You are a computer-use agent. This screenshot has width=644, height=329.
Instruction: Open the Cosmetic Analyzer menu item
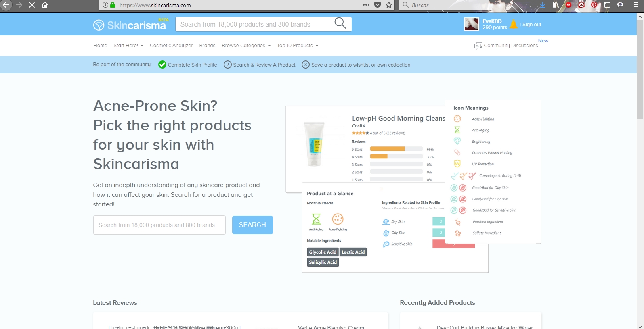pos(171,46)
